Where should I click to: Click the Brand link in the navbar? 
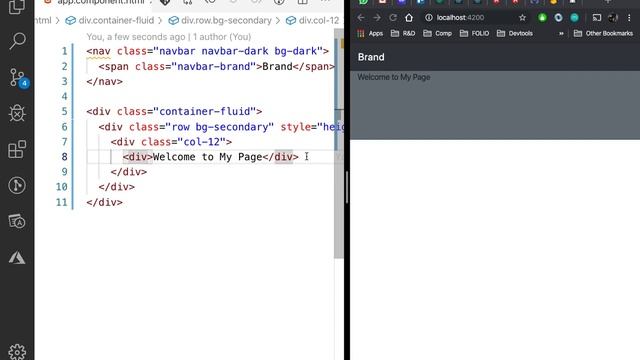pos(371,57)
